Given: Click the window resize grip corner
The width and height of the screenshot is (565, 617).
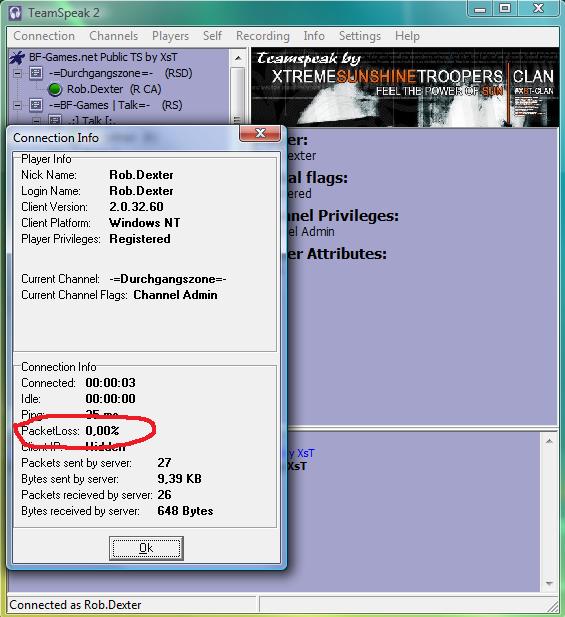Looking at the screenshot, I should 552,606.
